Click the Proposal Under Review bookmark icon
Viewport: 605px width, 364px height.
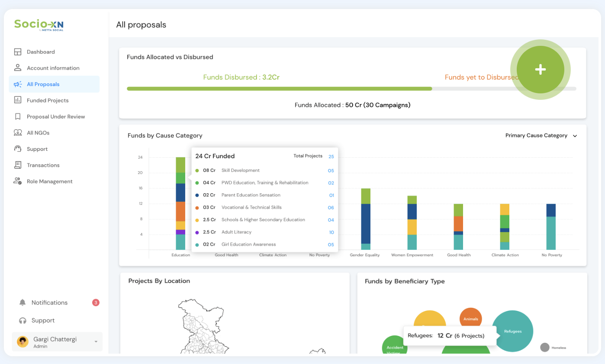(18, 117)
